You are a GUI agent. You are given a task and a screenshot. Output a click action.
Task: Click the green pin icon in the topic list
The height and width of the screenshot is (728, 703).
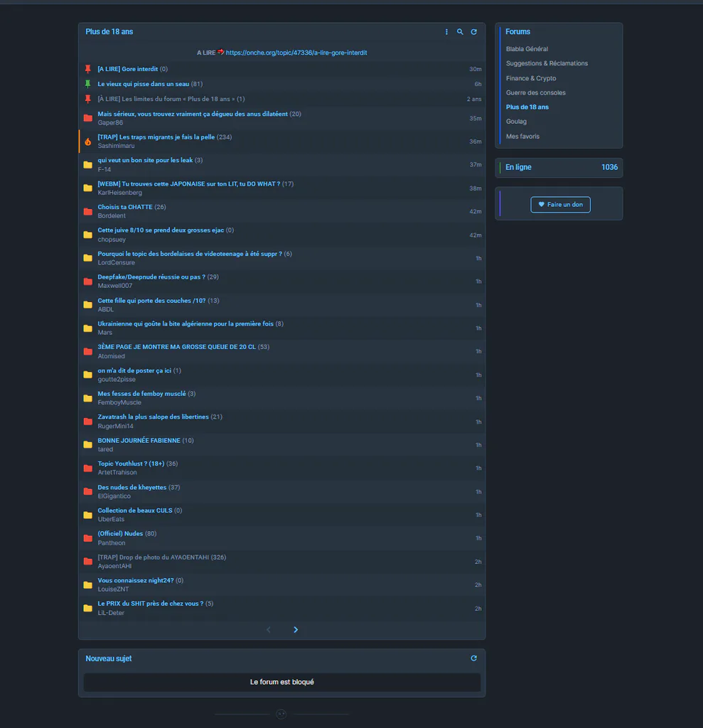87,84
